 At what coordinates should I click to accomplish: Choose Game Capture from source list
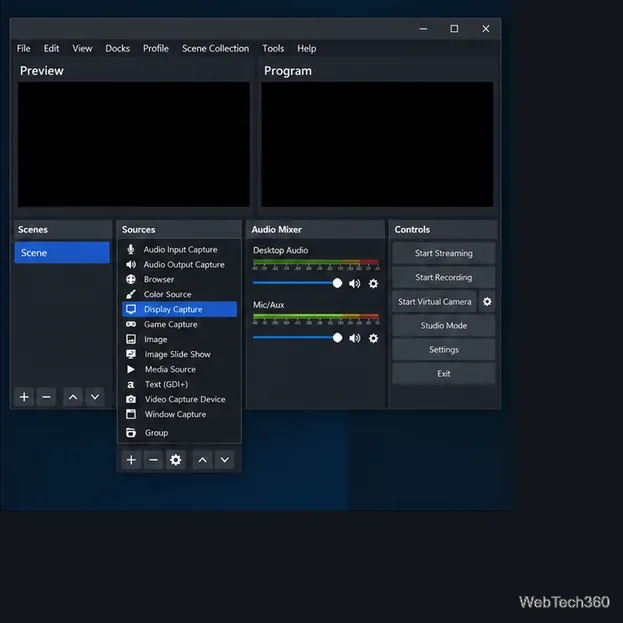180,324
